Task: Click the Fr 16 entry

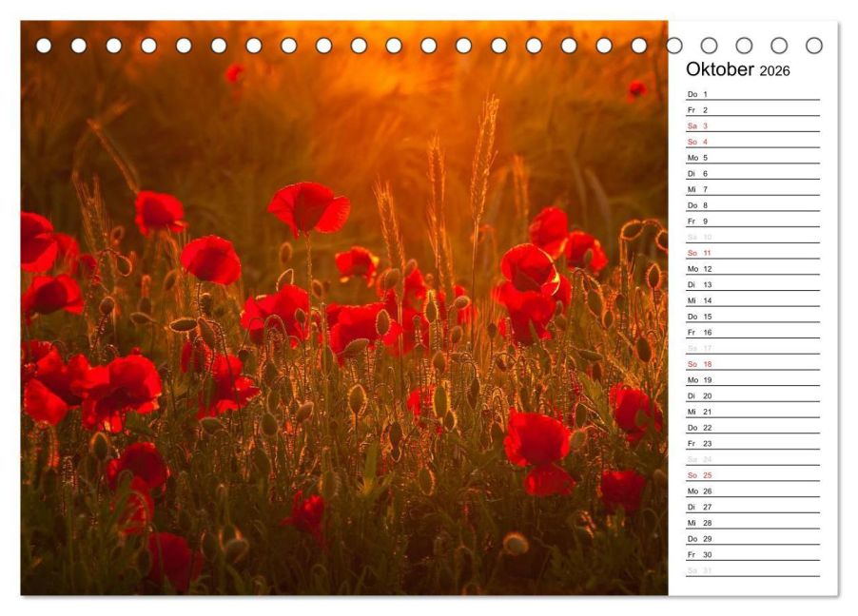Action: pyautogui.click(x=753, y=332)
